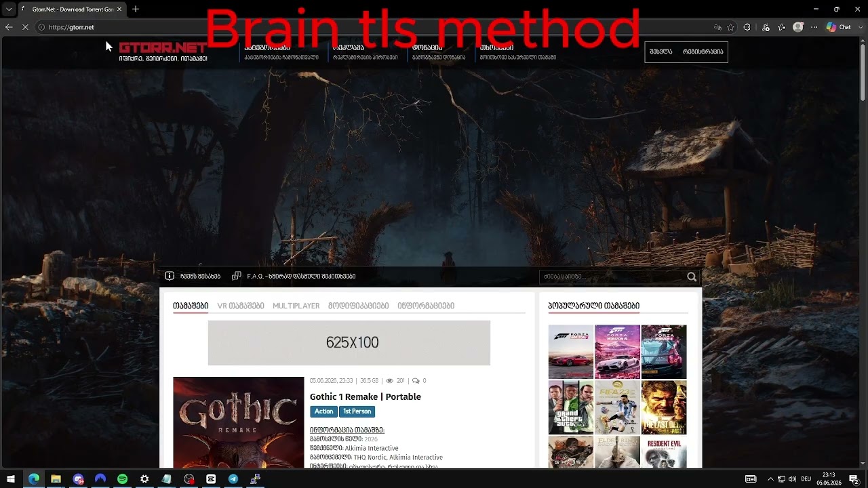Open the Gothic Remake cover image
The image size is (868, 488).
point(239,422)
